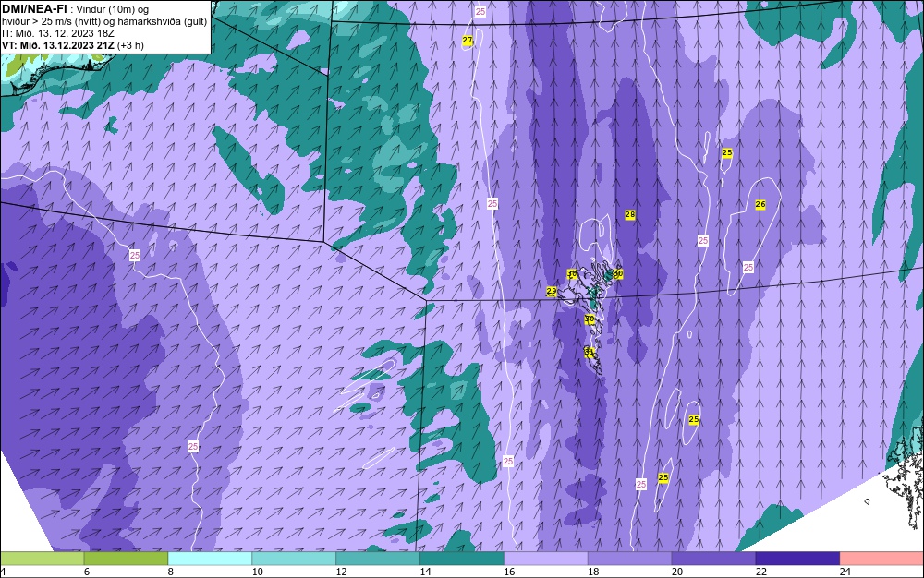Click the yellow 27 gust label
This screenshot has width=924, height=578.
[468, 40]
